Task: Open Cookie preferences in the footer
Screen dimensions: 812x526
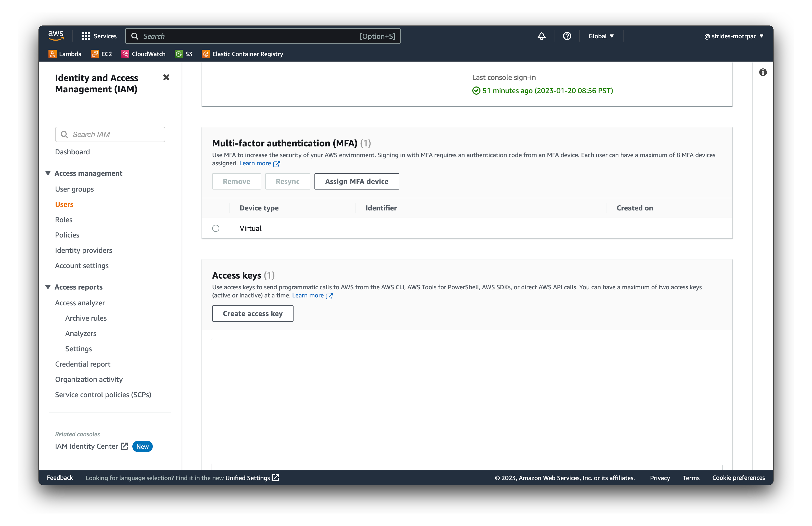Action: point(738,478)
